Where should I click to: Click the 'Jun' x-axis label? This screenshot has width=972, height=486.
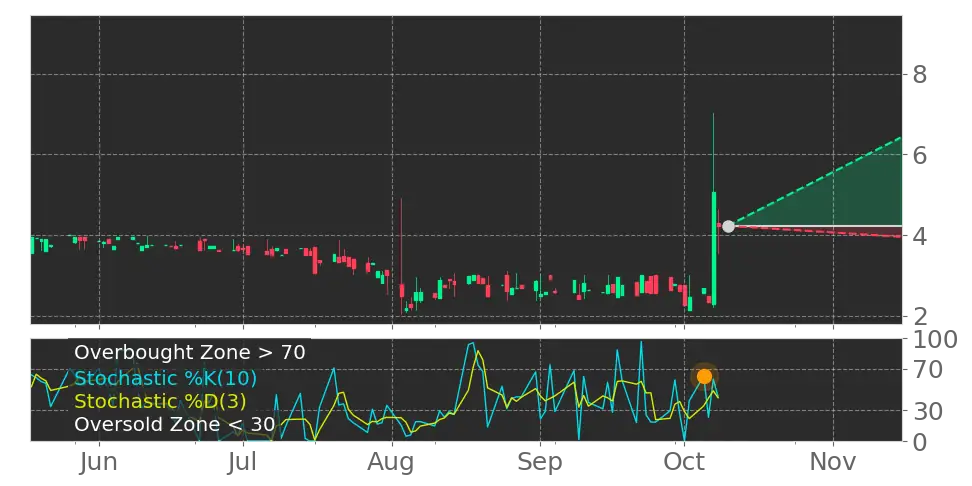point(99,462)
